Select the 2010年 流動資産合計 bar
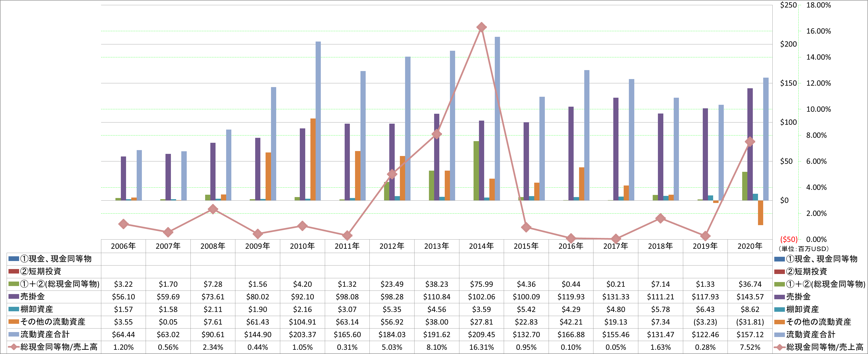868x354 pixels. pos(318,121)
